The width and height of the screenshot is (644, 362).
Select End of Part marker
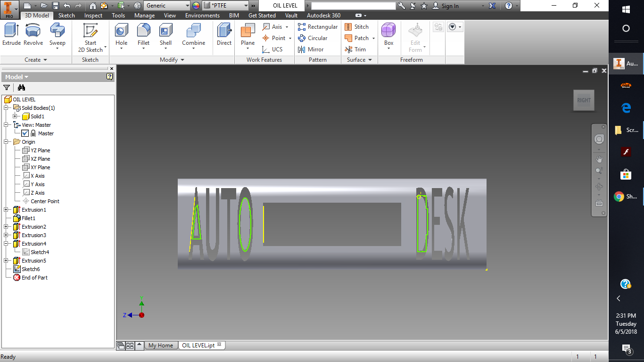[x=34, y=278]
